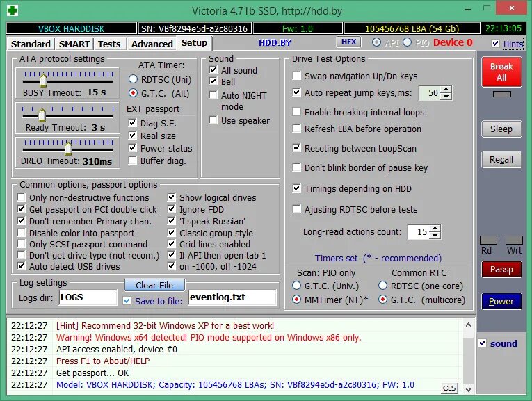The width and height of the screenshot is (532, 401).
Task: Toggle the Hints checkbox
Action: point(495,43)
